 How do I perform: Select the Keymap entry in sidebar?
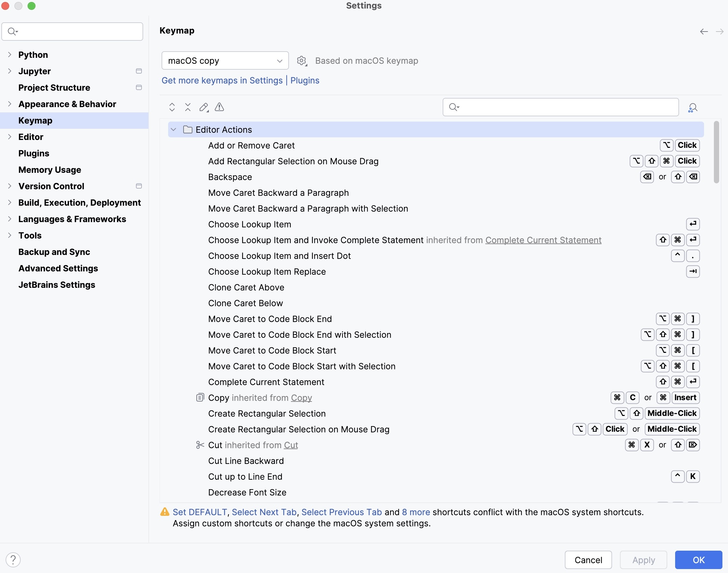point(35,121)
